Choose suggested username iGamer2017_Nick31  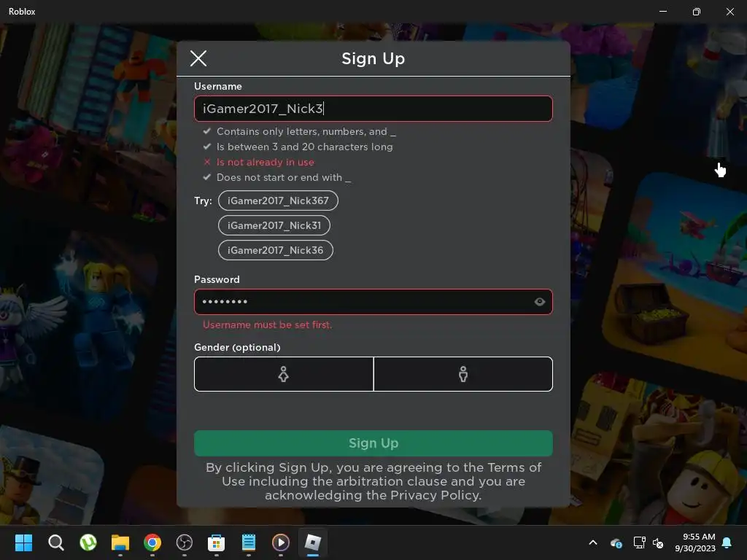[x=274, y=225]
